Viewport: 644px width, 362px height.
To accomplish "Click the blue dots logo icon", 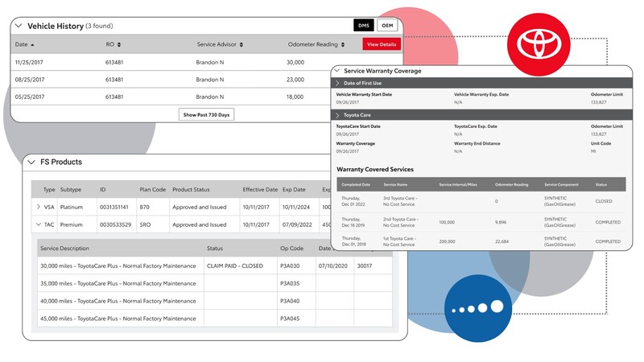I will coord(477,308).
